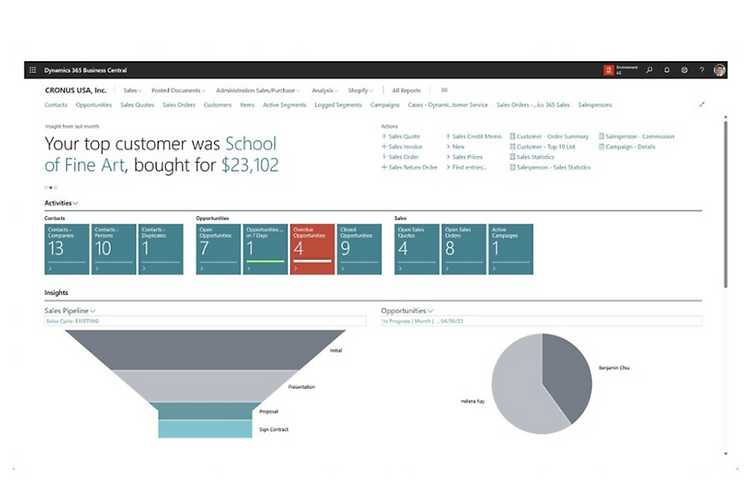Click the $23,102 amount link

250,165
